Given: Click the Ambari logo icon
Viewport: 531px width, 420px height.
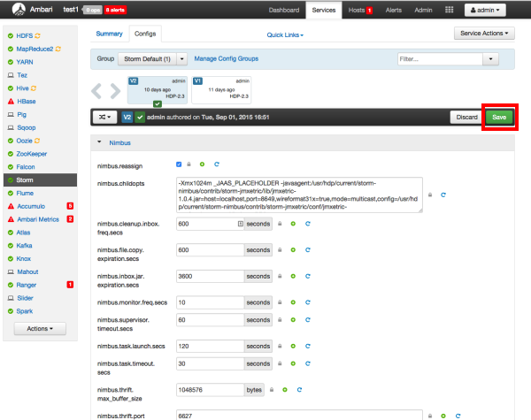Looking at the screenshot, I should [x=19, y=10].
